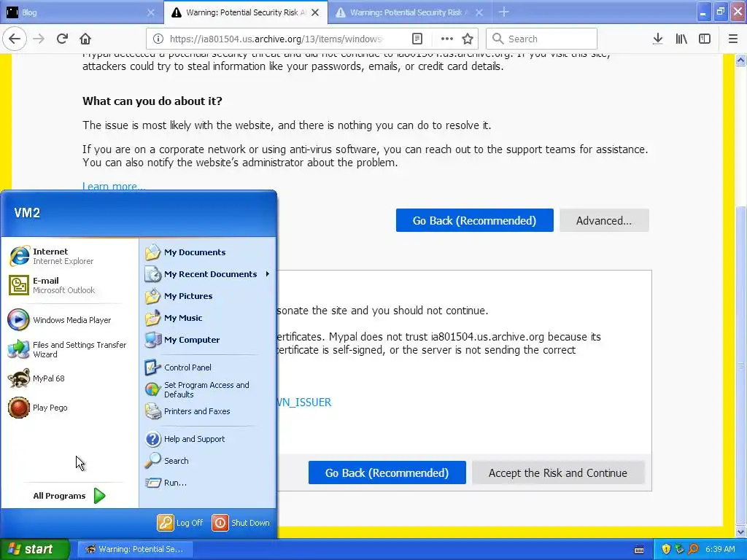Follow the Learn more... link
This screenshot has width=747, height=560.
114,186
